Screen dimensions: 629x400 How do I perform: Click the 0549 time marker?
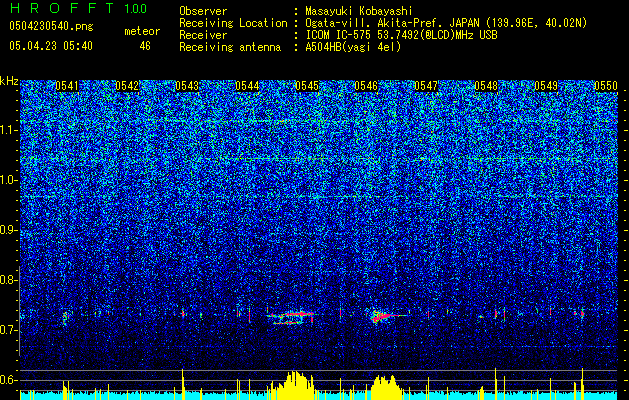coord(546,86)
